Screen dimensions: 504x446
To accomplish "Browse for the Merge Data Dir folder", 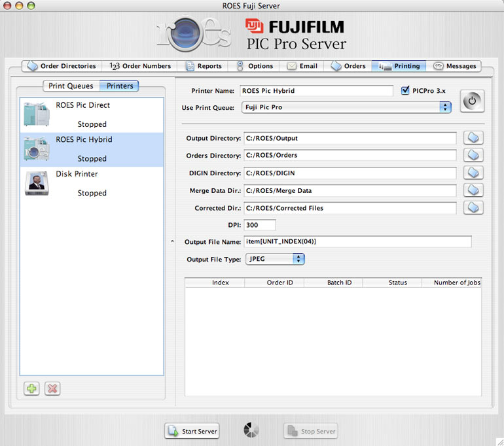I will click(x=473, y=190).
